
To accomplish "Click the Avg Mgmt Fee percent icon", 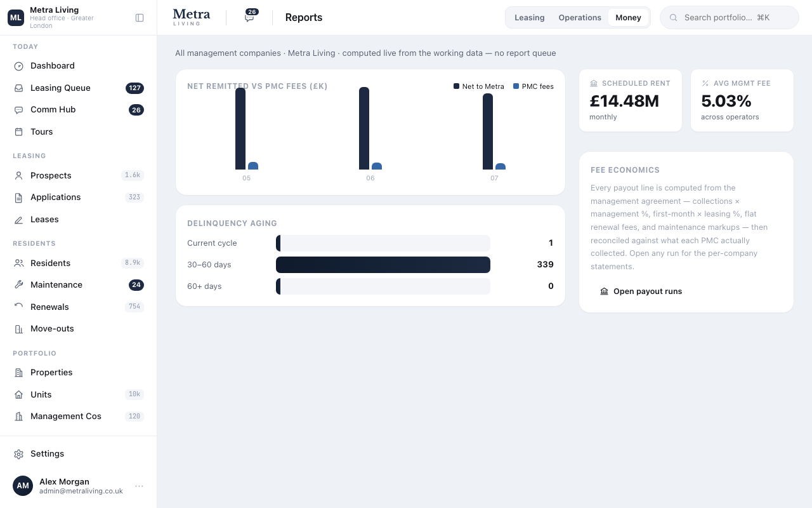I will [705, 83].
